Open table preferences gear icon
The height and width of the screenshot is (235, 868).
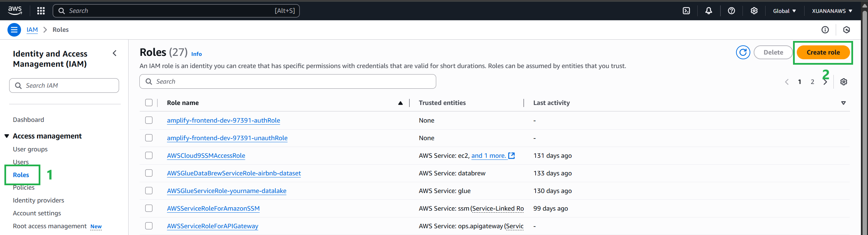click(844, 82)
